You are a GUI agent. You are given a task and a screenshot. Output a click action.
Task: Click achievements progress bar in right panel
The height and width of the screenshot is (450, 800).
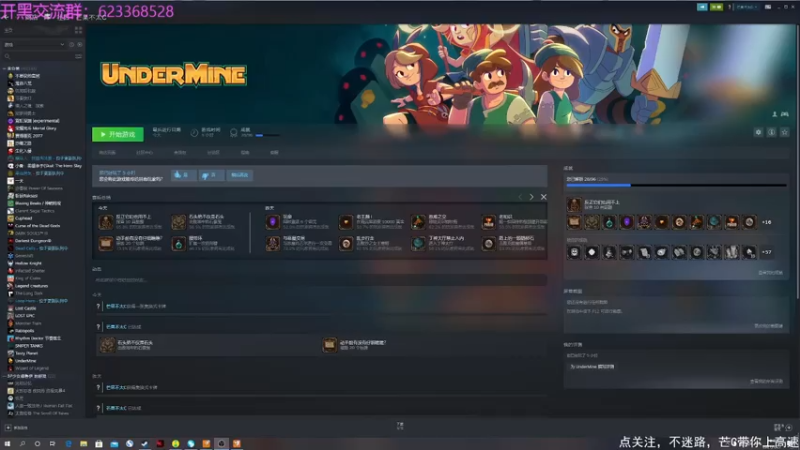click(x=676, y=185)
